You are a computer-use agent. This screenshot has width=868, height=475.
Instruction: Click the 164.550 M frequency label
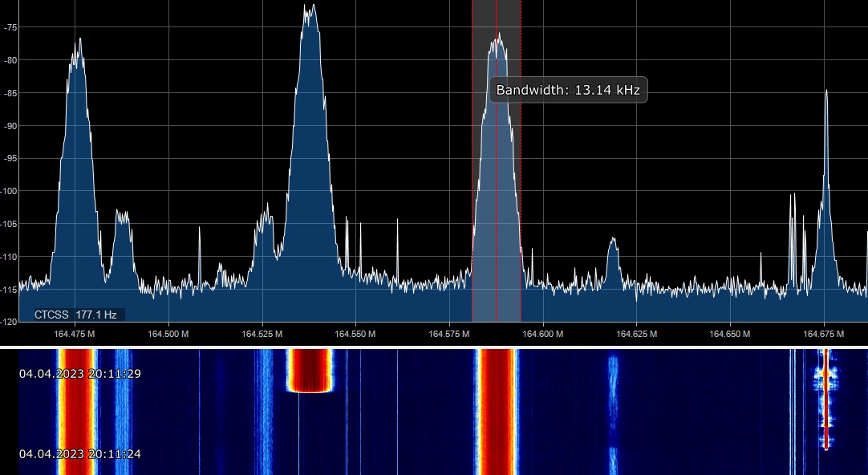pos(355,334)
